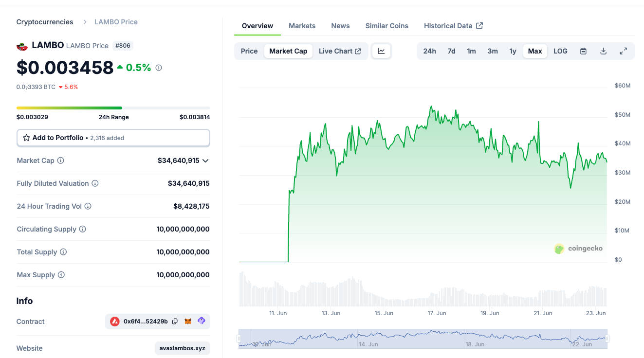This screenshot has width=644, height=358.
Task: Click the 24 Hour Trading Vol info icon
Action: coord(88,206)
